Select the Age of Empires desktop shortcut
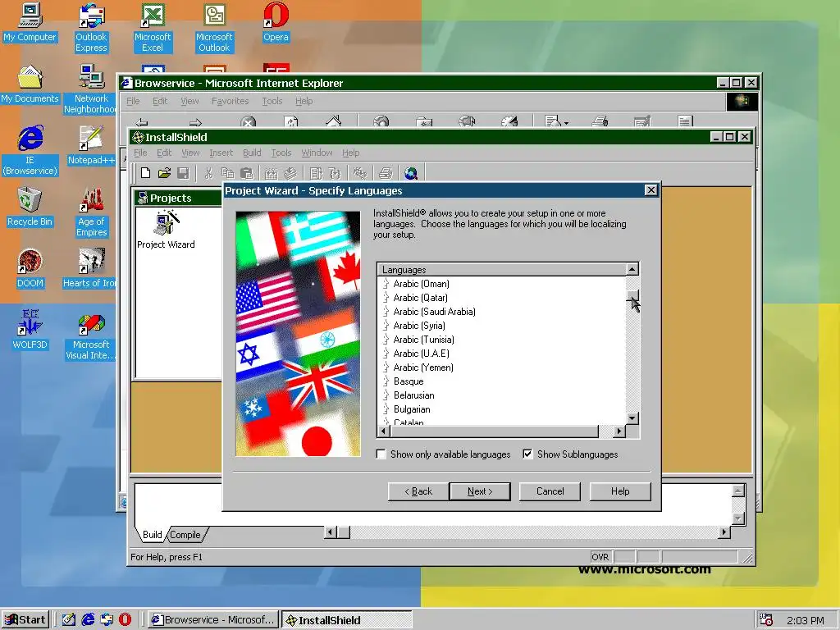 coord(92,212)
